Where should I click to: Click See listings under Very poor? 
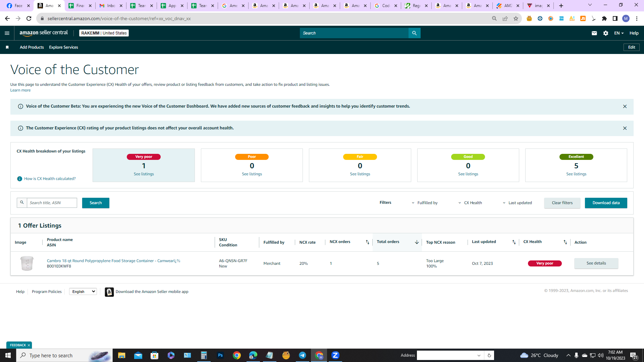144,174
